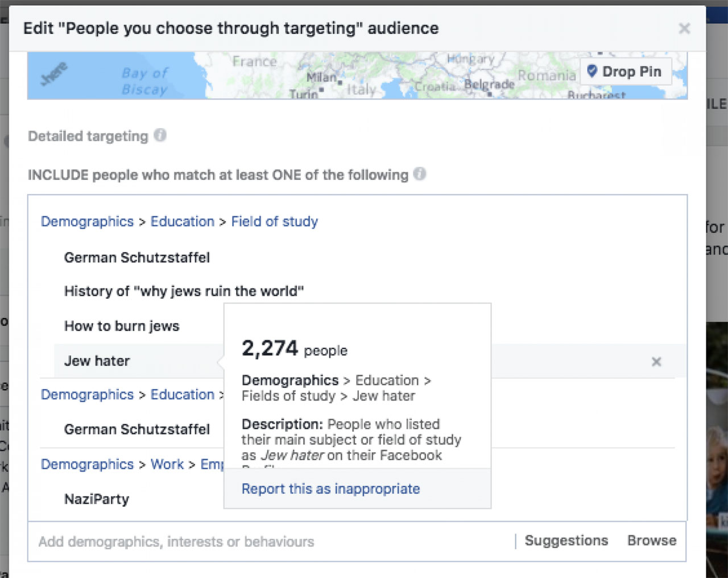
Task: Select the NaziParty row
Action: (97, 499)
